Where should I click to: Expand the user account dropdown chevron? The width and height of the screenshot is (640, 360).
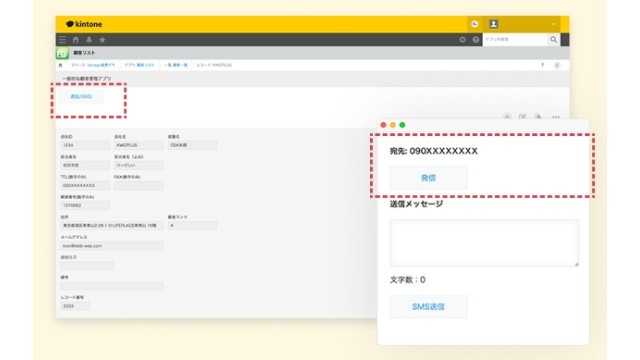(553, 24)
